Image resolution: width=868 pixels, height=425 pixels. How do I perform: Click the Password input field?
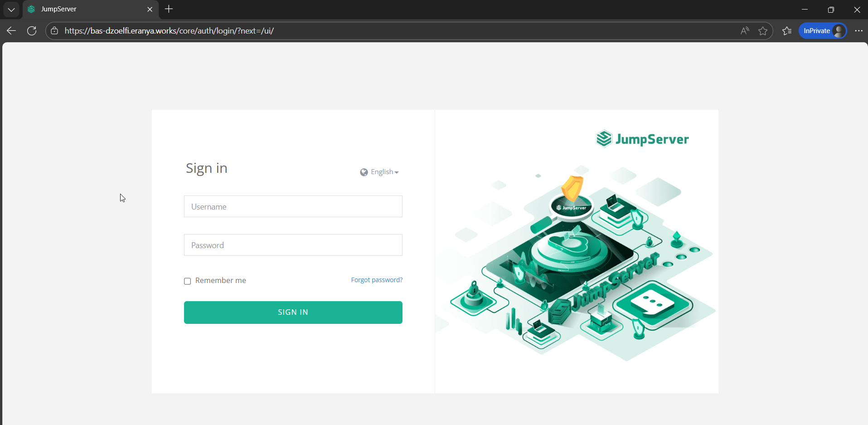[x=293, y=245]
